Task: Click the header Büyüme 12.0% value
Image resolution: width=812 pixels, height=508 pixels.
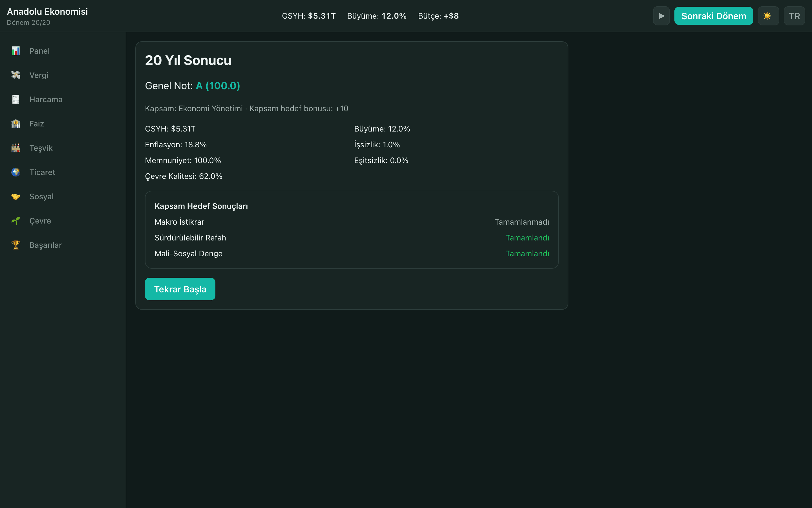Action: coord(377,16)
